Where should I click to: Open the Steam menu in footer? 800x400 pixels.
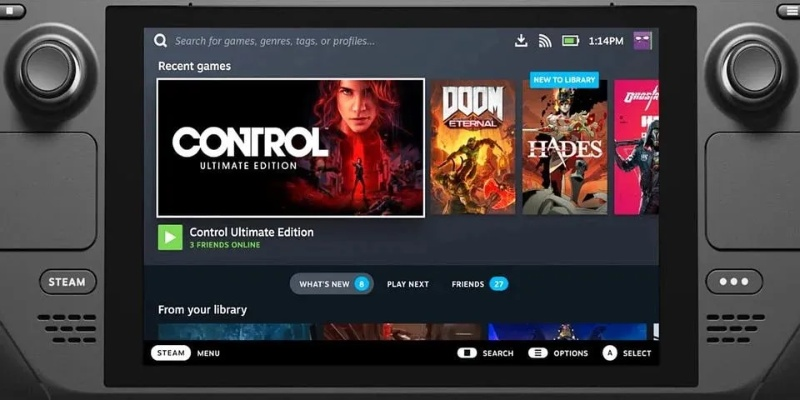pos(171,353)
